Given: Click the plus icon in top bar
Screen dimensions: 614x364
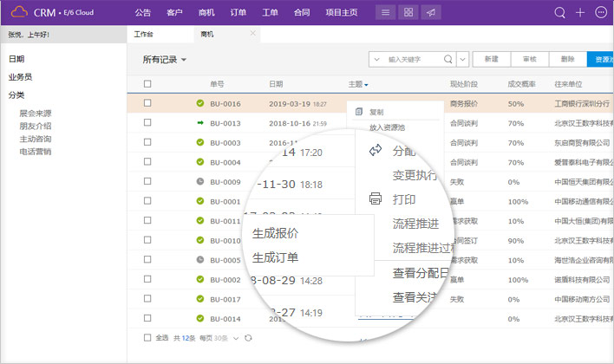Looking at the screenshot, I should [x=580, y=13].
